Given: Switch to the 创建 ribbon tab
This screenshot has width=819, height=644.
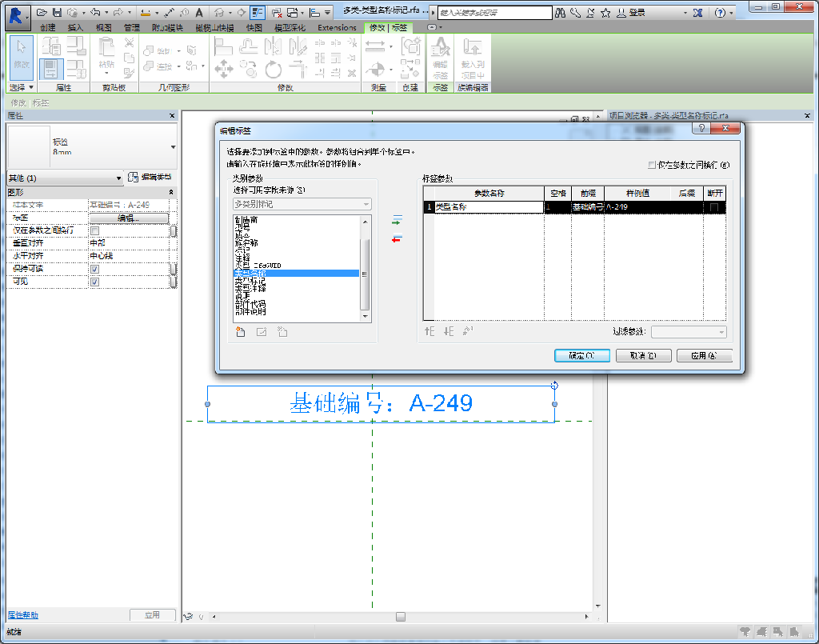Looking at the screenshot, I should click(x=48, y=27).
